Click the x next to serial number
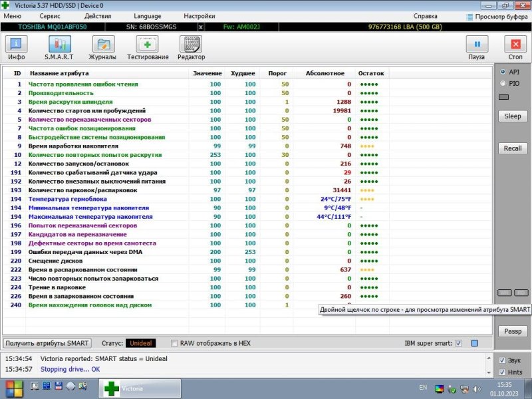 point(201,27)
